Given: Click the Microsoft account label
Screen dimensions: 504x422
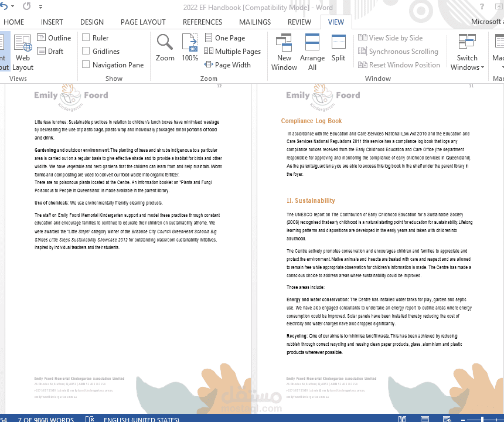Looking at the screenshot, I should (x=487, y=22).
